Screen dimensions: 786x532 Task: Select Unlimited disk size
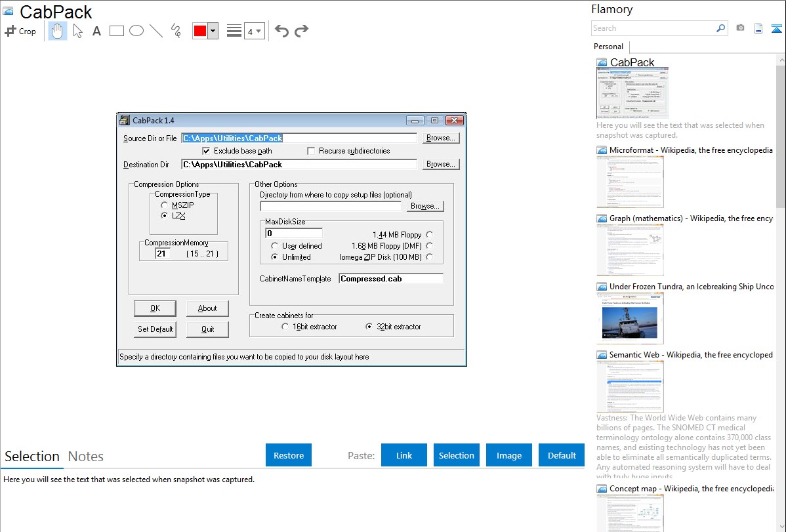pyautogui.click(x=274, y=256)
